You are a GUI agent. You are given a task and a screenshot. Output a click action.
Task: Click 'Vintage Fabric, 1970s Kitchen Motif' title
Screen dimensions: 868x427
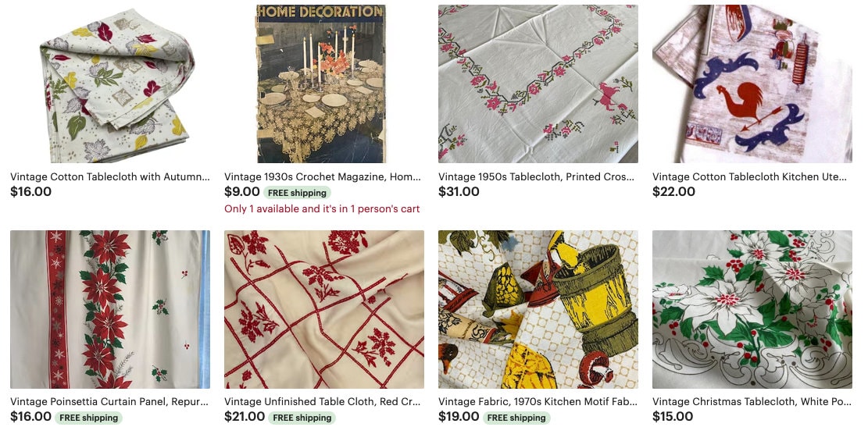pyautogui.click(x=538, y=401)
